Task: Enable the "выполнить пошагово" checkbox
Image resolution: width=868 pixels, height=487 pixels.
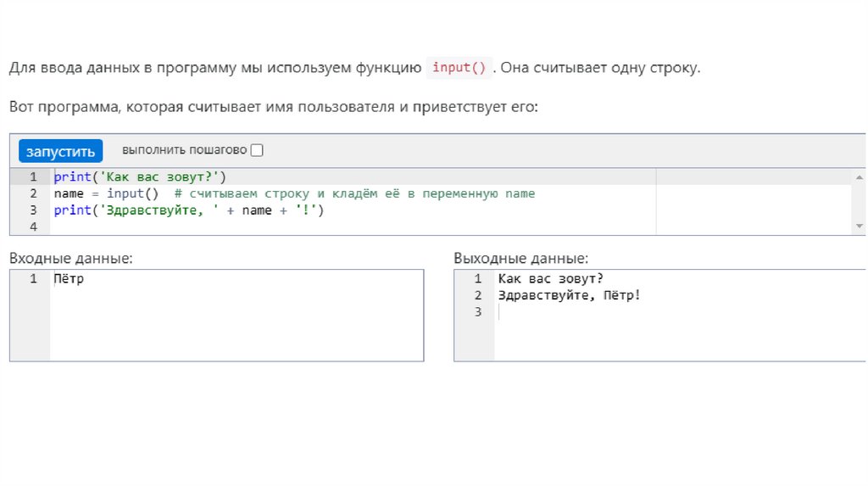Action: [x=257, y=150]
